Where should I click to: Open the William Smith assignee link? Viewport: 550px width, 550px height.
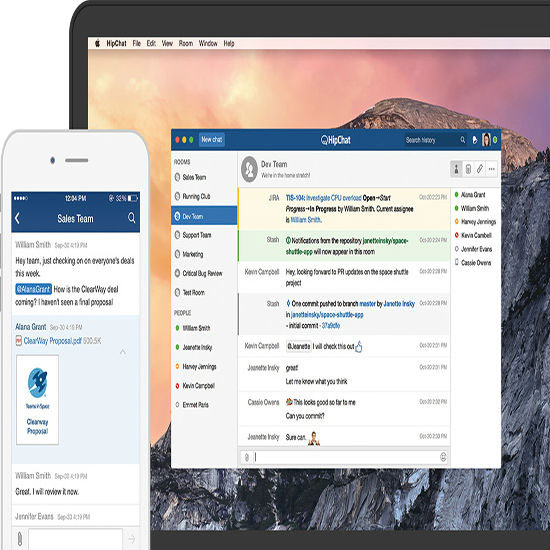[306, 220]
